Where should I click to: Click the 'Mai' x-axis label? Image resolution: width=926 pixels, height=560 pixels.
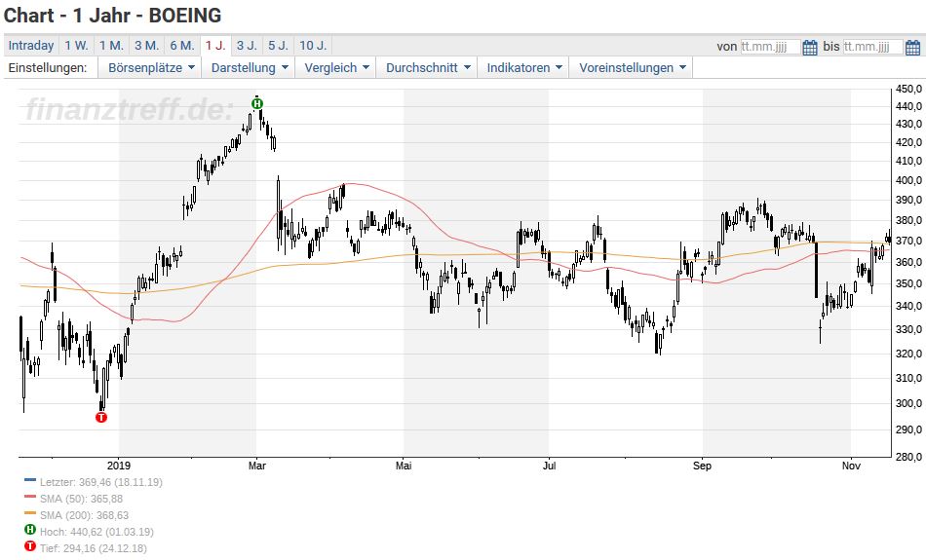pos(404,466)
